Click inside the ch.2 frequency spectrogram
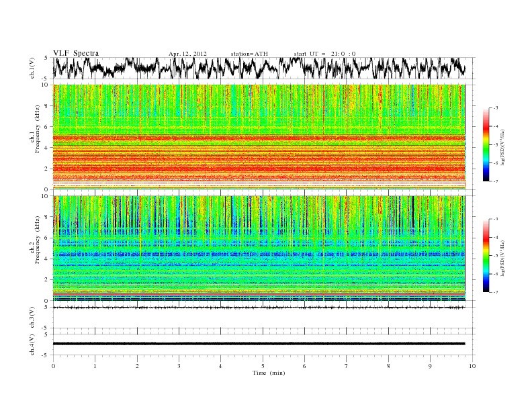 coord(259,248)
